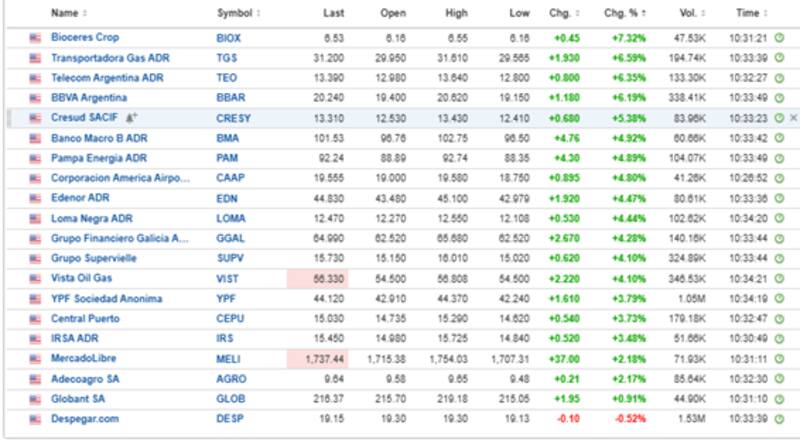Click the clock icon in the Bioceres Crop row
This screenshot has width=800, height=442.
point(778,38)
